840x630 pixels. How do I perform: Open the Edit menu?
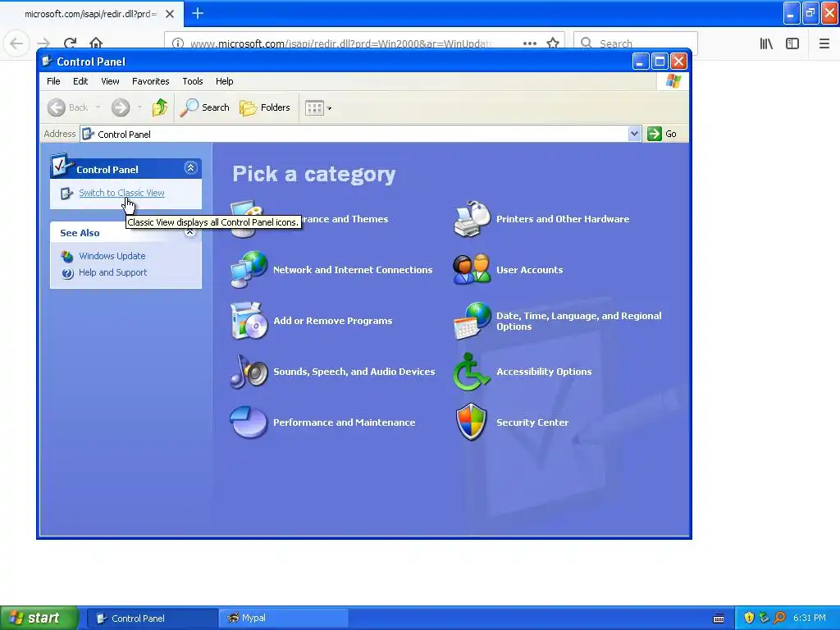(80, 81)
